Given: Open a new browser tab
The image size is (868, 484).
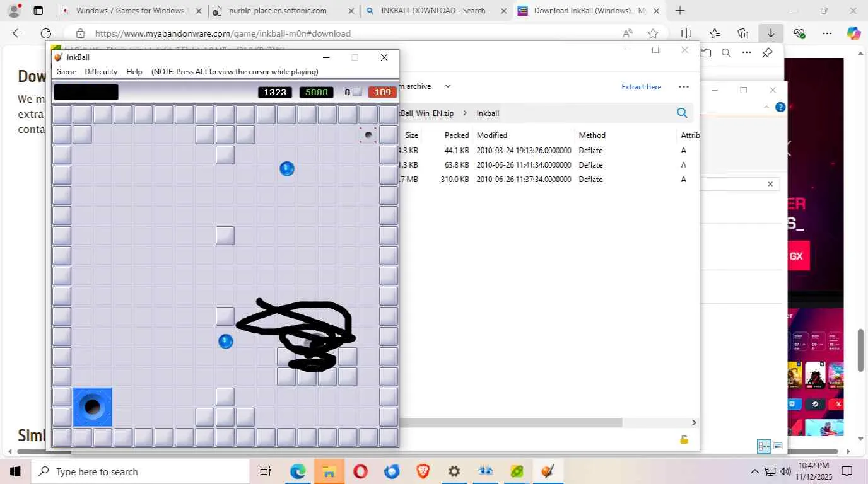Looking at the screenshot, I should point(679,11).
